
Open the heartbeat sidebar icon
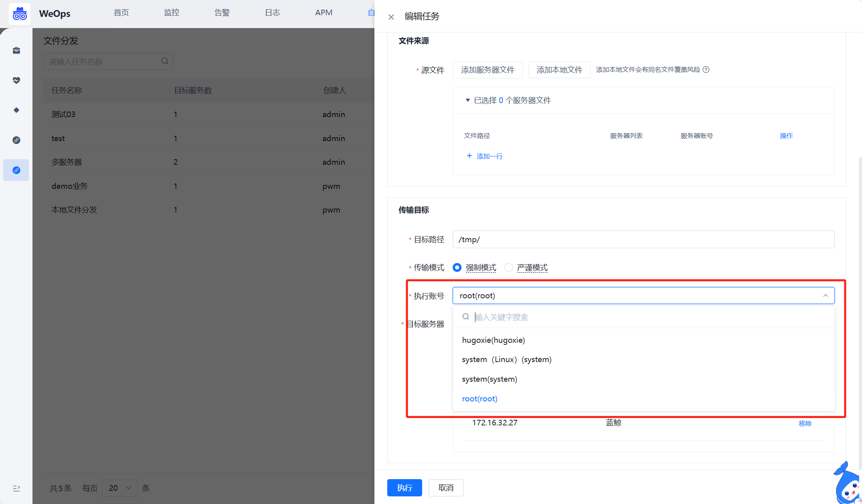pos(16,80)
